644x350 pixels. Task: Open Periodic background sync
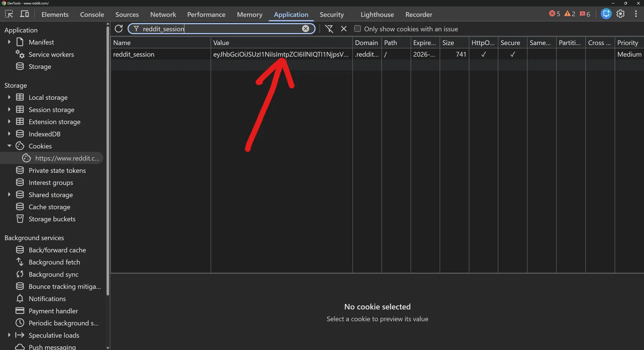(63, 323)
